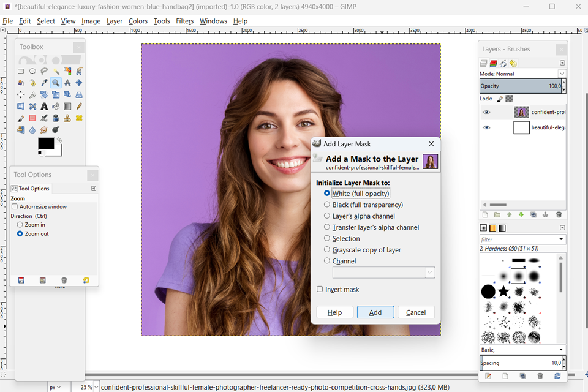Screen dimensions: 588x392
Task: Click the delete layer trash icon
Action: [559, 214]
